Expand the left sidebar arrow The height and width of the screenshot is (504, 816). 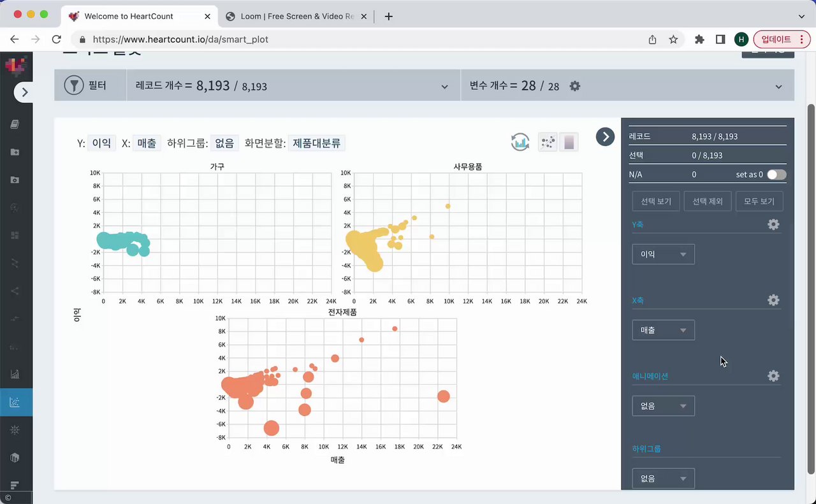(x=25, y=92)
